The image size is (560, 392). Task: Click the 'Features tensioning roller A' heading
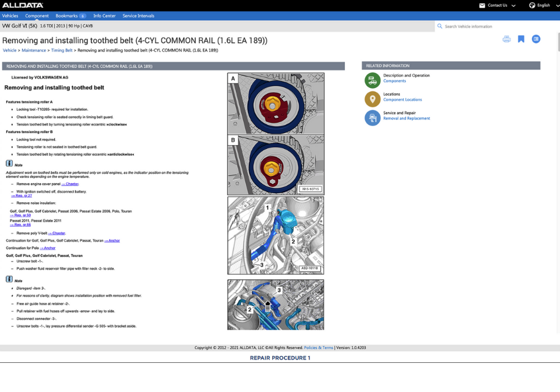coord(29,102)
